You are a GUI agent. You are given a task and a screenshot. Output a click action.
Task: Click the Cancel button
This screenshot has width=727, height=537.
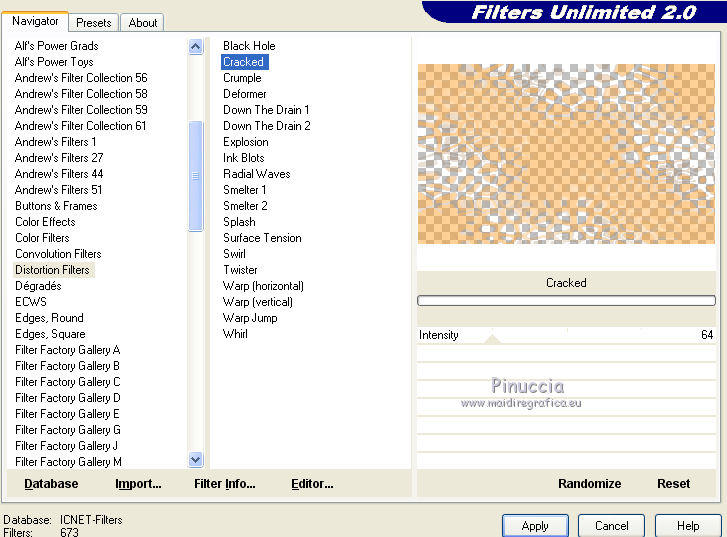[x=612, y=526]
